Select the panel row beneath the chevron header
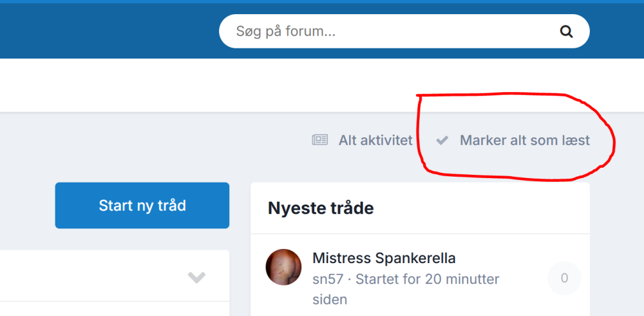 click(115, 309)
